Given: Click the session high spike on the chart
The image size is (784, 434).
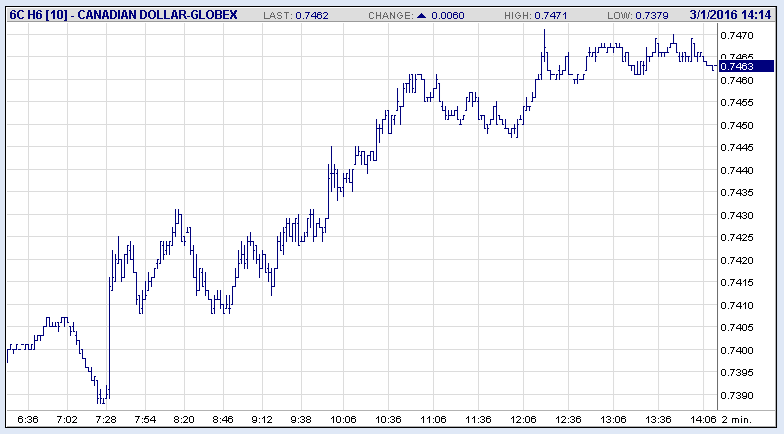Looking at the screenshot, I should [544, 32].
